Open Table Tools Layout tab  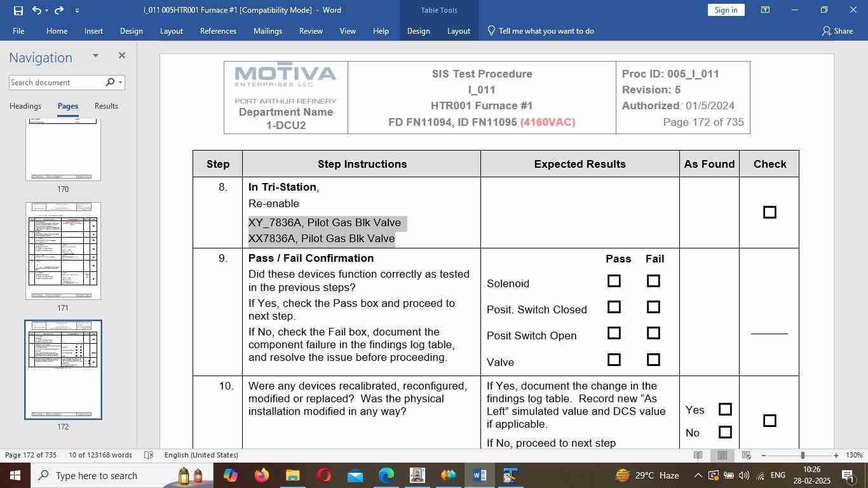pyautogui.click(x=458, y=31)
